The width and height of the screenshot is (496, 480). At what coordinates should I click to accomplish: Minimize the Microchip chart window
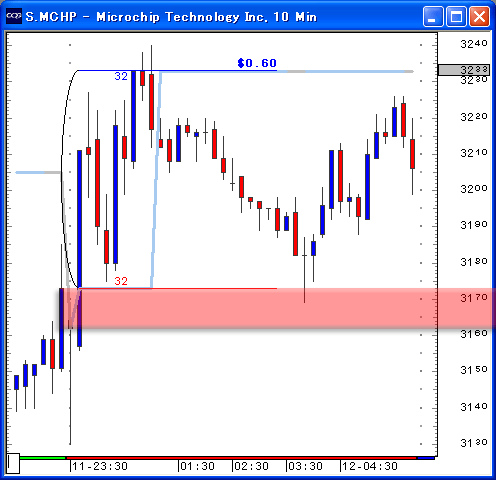[433, 16]
